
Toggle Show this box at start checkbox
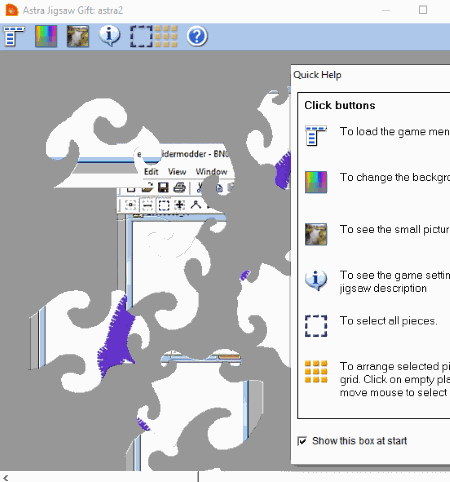pos(302,441)
